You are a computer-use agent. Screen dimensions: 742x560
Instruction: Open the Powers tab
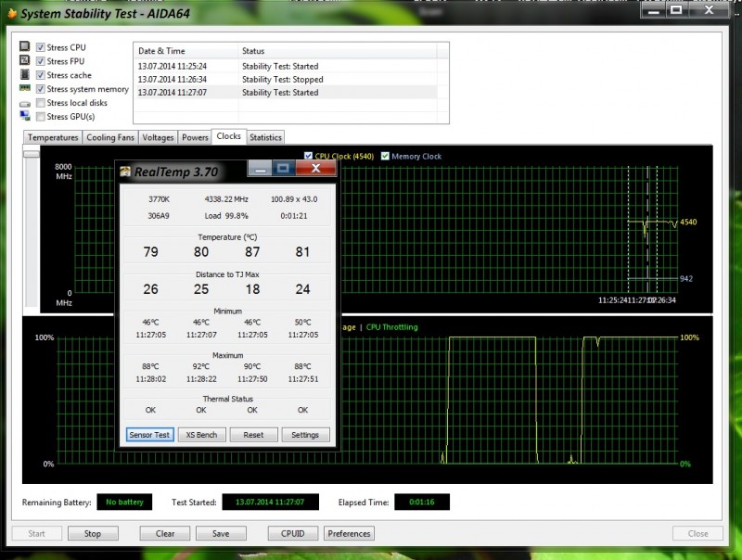[195, 137]
